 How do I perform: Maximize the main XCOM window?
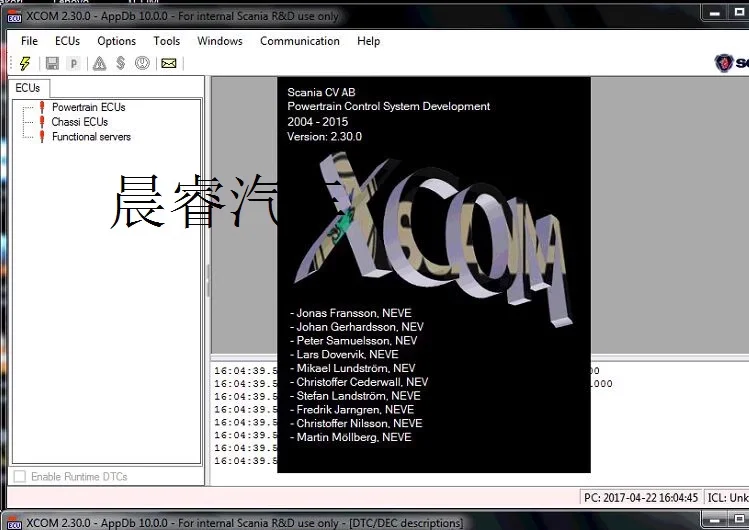coord(738,13)
